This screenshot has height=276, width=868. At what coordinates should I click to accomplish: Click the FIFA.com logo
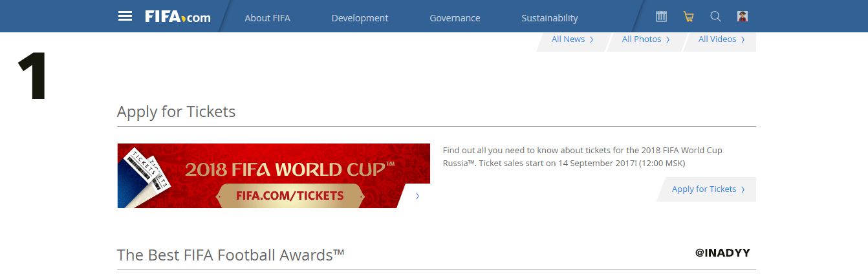tap(178, 17)
